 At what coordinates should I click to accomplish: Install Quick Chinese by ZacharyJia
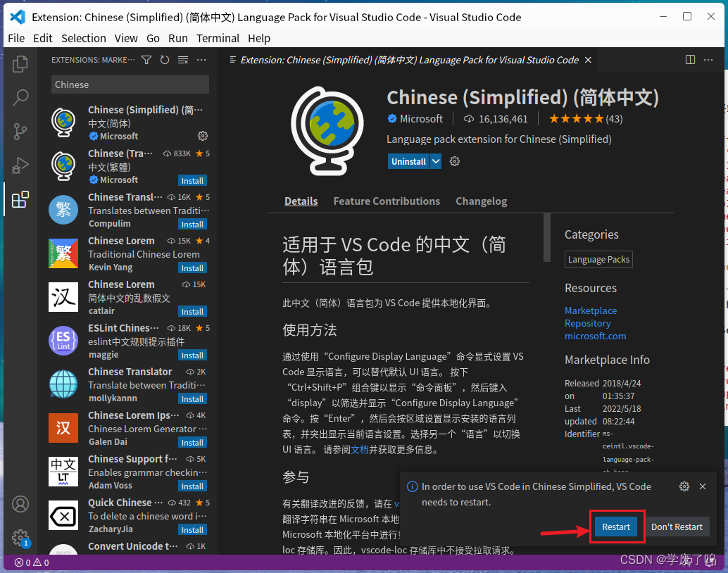[192, 530]
